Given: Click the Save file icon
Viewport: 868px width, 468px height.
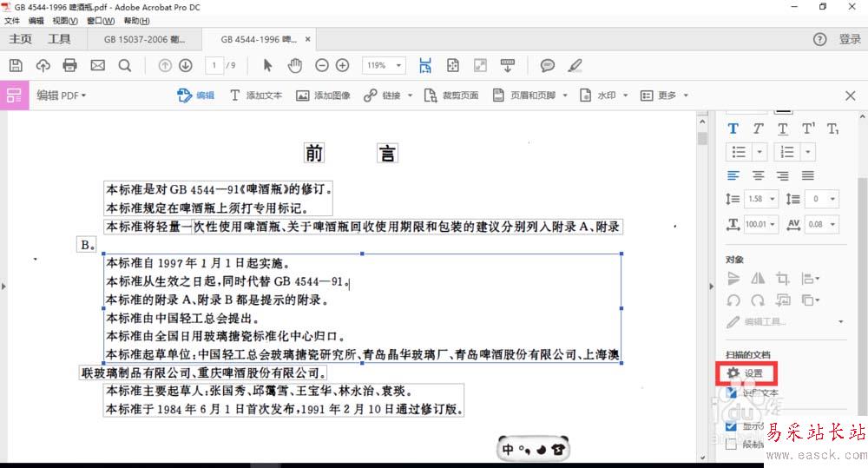Looking at the screenshot, I should [x=16, y=65].
